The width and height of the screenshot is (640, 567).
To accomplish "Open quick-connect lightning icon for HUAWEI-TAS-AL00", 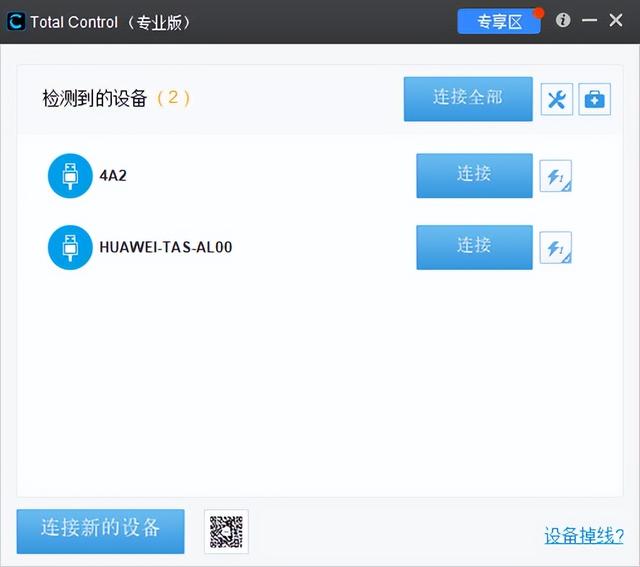I will 556,247.
